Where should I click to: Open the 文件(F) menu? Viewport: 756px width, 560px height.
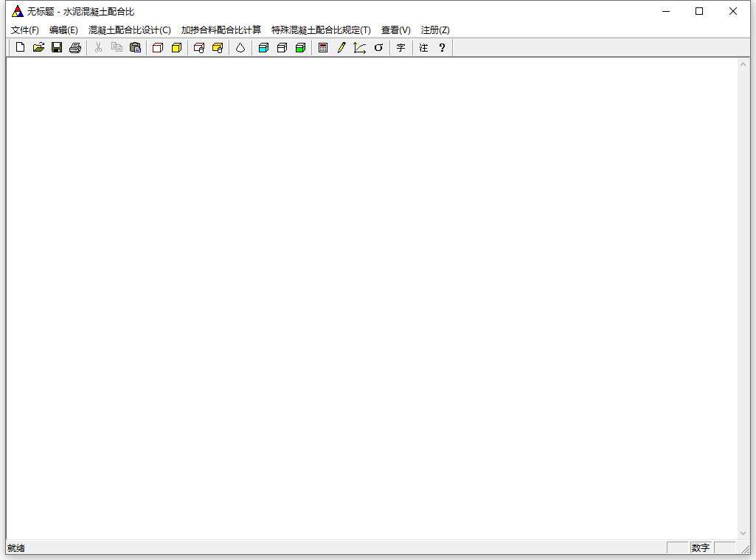point(25,30)
